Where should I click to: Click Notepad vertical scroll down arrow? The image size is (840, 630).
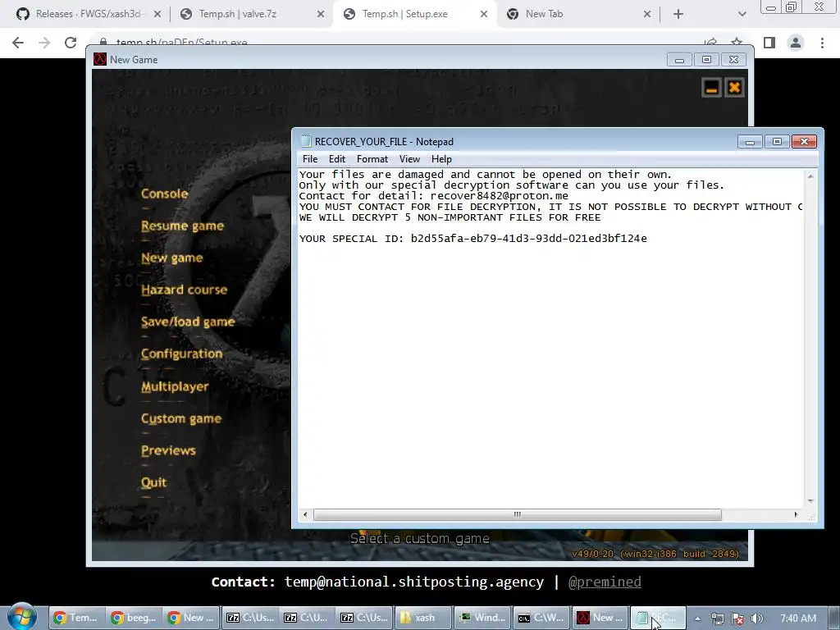(x=810, y=501)
